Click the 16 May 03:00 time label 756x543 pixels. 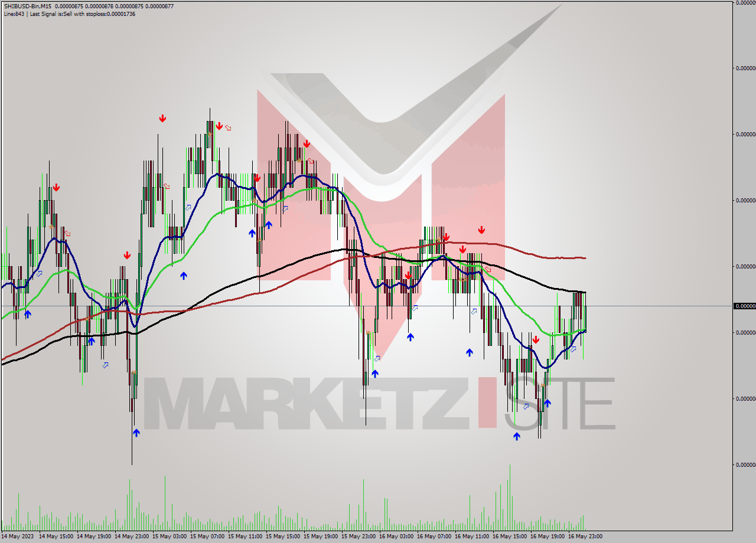pos(397,537)
